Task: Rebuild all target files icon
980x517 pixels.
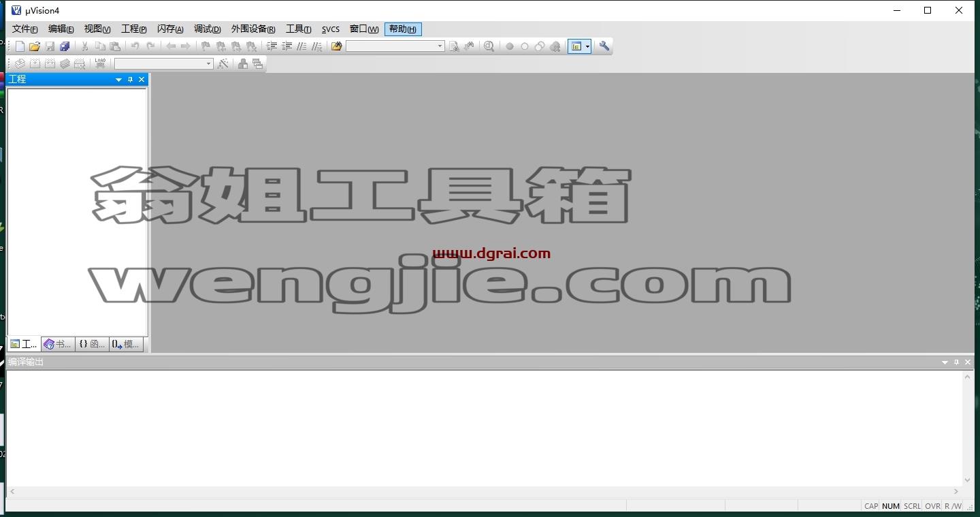Action: [50, 63]
